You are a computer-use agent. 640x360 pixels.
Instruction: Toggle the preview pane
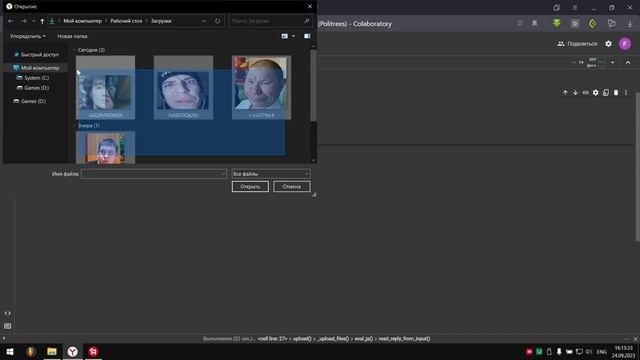[307, 36]
